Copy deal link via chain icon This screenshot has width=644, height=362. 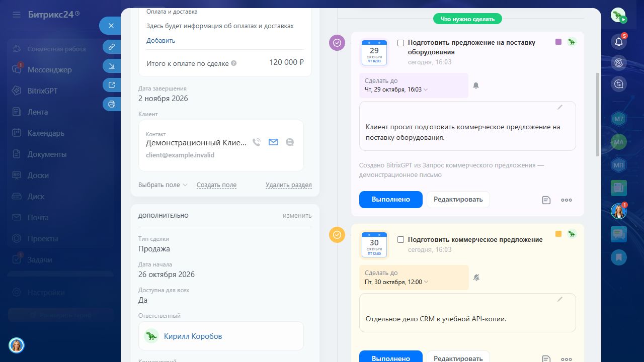(x=112, y=47)
